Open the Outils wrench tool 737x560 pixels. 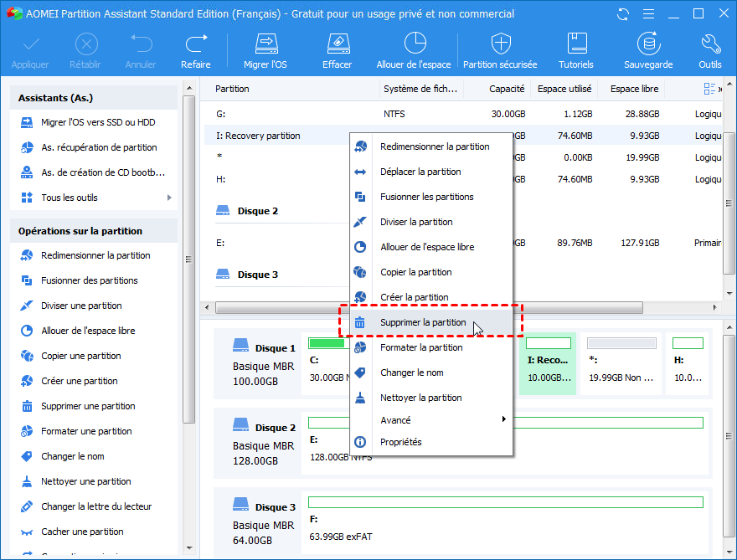[710, 51]
